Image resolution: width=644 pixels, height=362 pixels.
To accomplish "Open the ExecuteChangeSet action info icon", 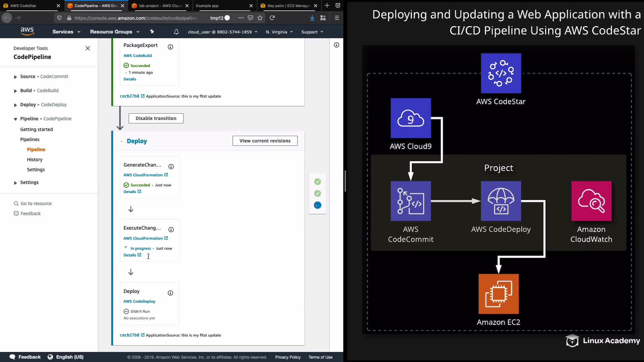I will click(x=171, y=230).
